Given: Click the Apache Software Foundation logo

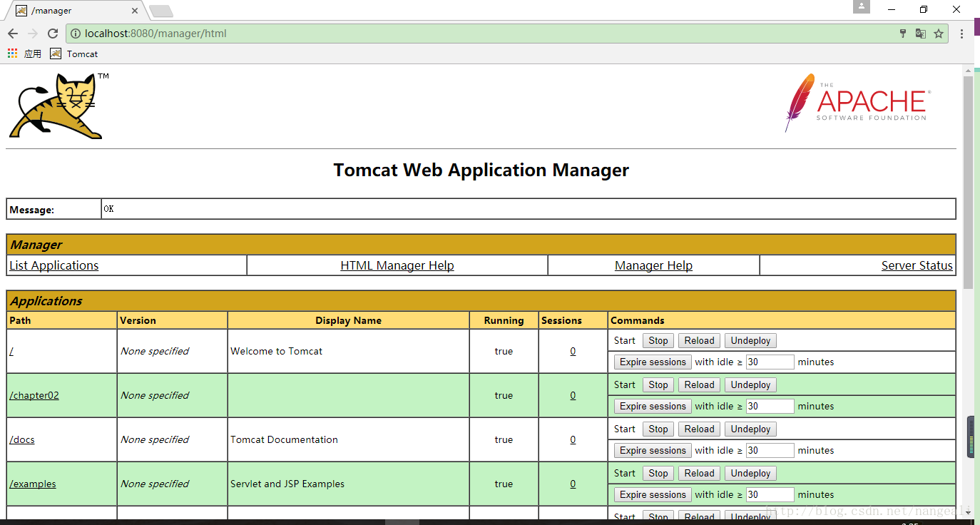Looking at the screenshot, I should [858, 103].
